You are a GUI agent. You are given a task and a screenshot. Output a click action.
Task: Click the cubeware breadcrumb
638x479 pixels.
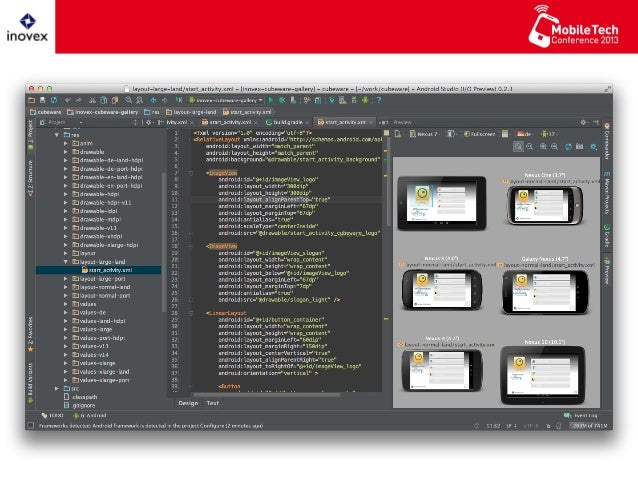(x=45, y=112)
